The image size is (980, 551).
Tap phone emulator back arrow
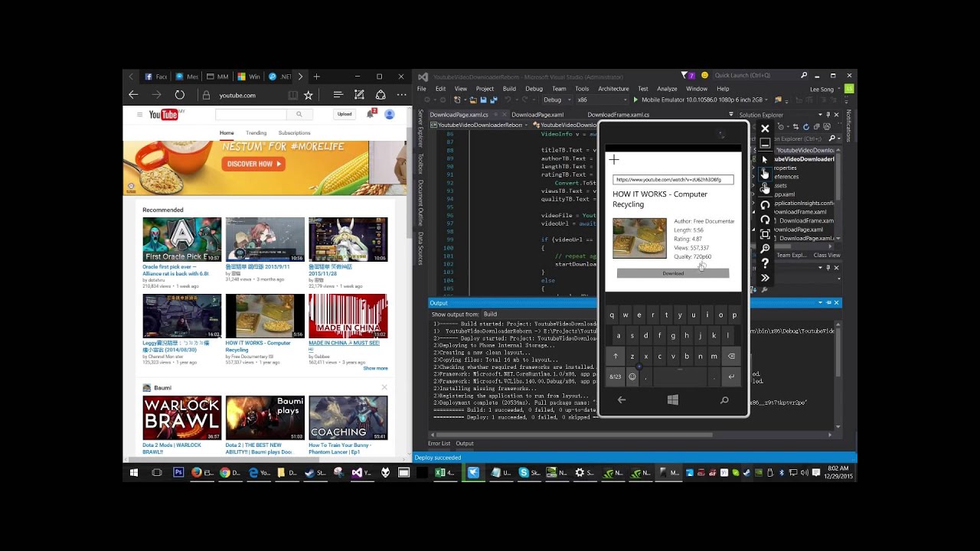(x=621, y=399)
